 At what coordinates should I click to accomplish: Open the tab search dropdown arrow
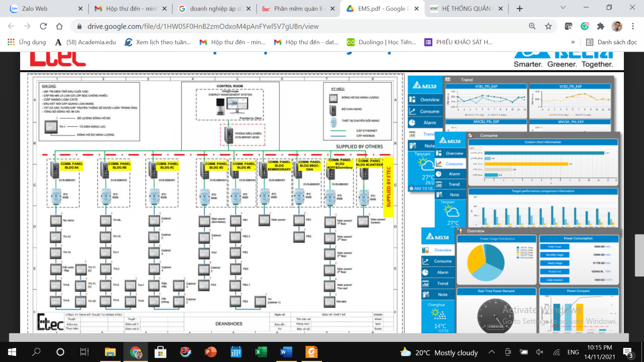(563, 8)
